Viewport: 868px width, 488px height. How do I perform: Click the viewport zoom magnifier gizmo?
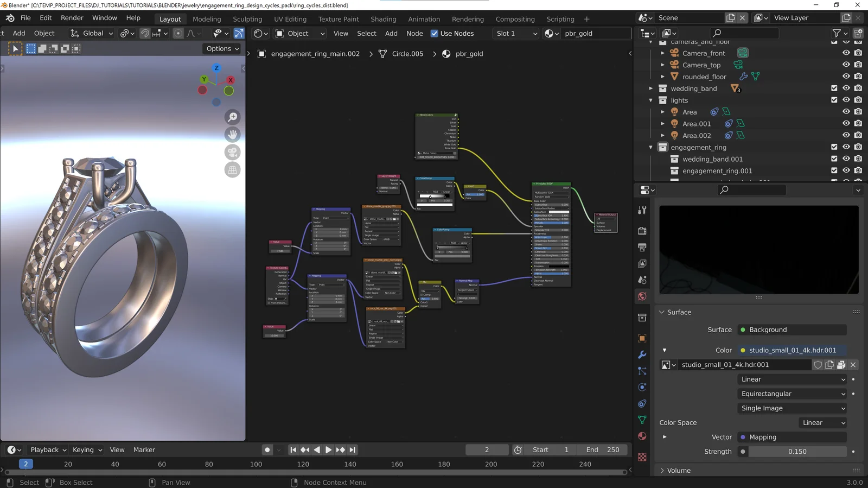(x=233, y=117)
